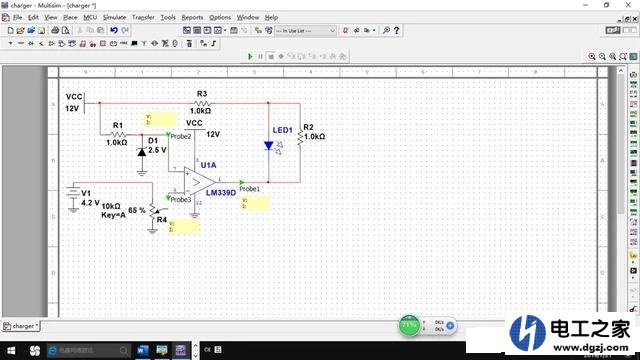Click the Undo arrow icon

point(114,31)
